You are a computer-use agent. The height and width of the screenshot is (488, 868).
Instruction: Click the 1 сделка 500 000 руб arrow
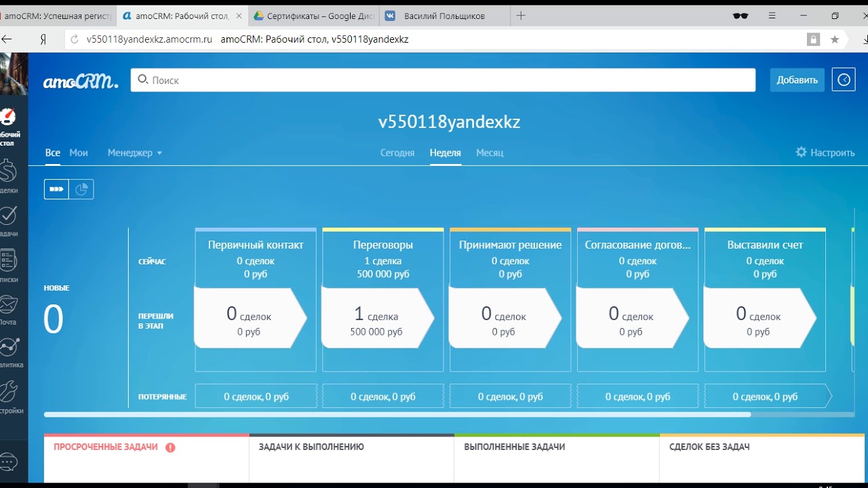click(x=378, y=318)
